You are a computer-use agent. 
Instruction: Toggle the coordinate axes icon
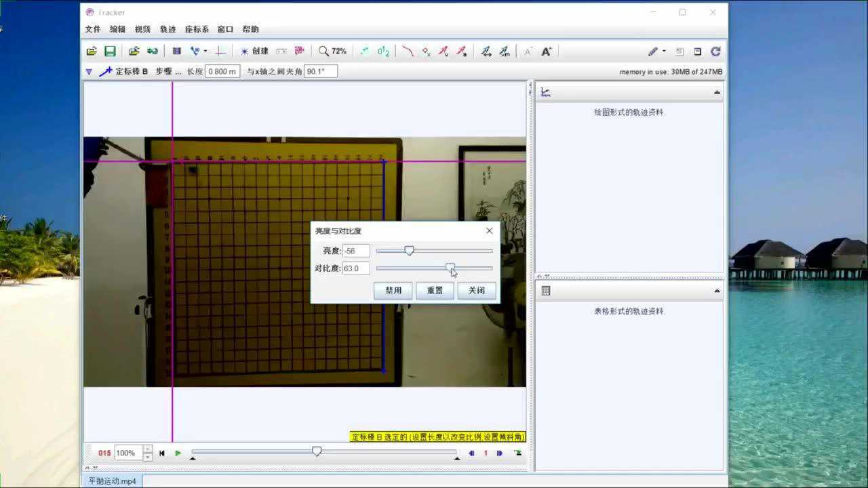(x=220, y=52)
